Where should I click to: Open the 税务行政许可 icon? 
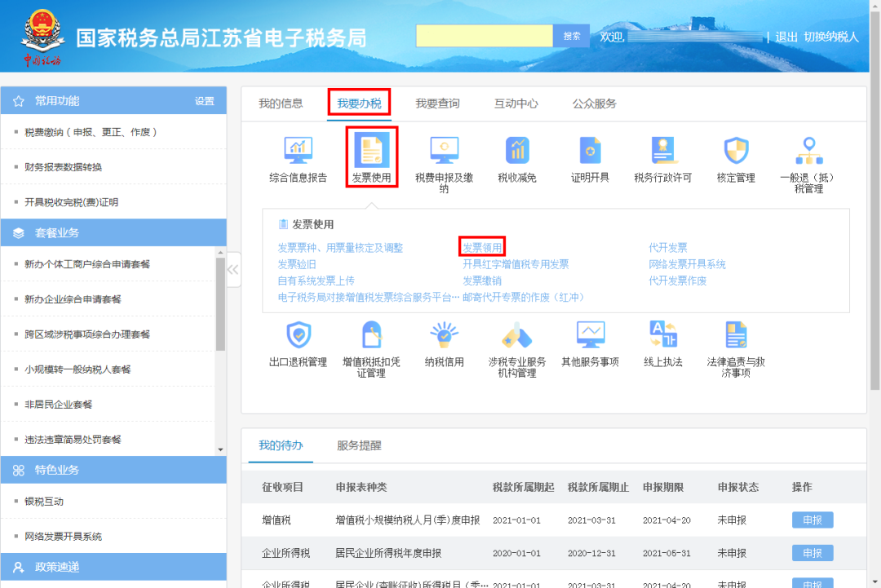tap(663, 150)
